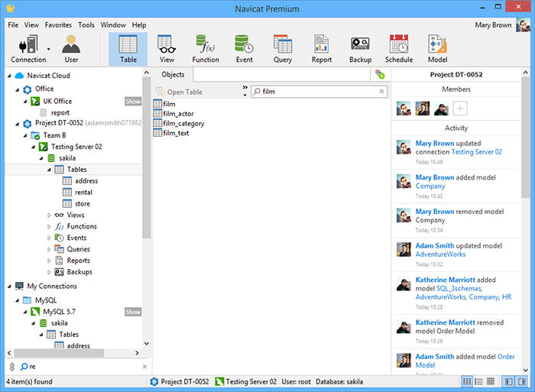Toggle the right information pane
This screenshot has height=392, width=535.
522,381
